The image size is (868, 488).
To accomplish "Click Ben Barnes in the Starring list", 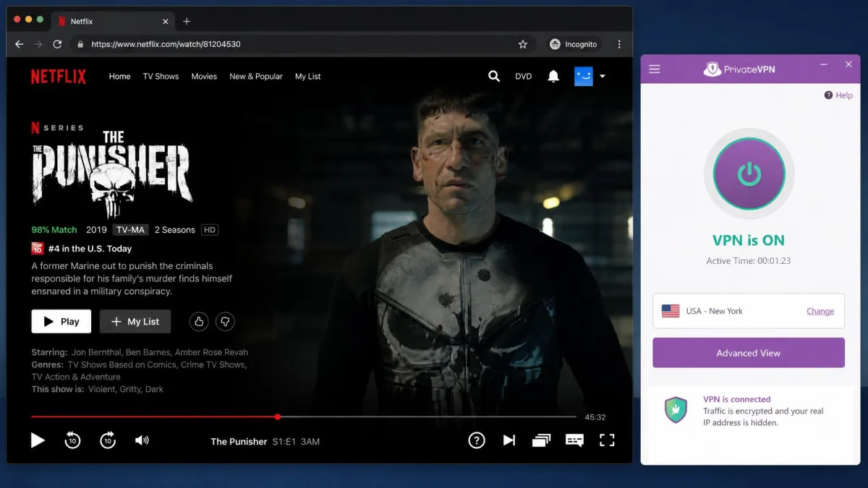I will tap(148, 352).
